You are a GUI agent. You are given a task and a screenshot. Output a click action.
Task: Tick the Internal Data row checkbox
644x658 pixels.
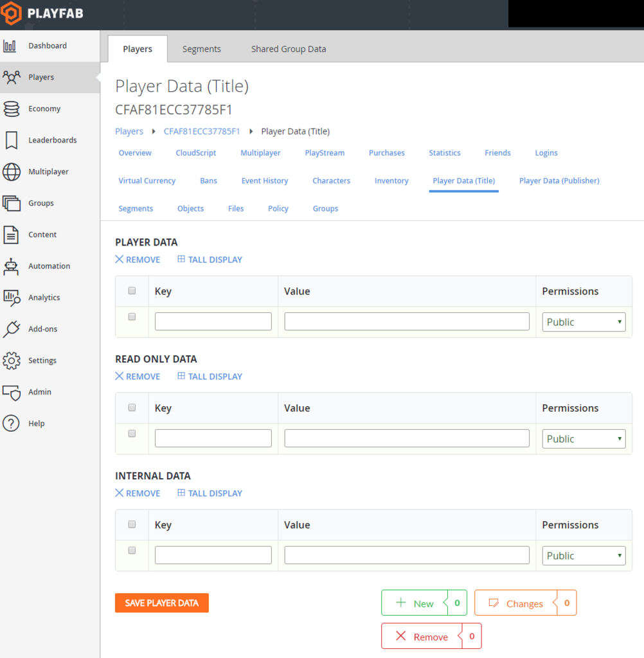point(132,550)
